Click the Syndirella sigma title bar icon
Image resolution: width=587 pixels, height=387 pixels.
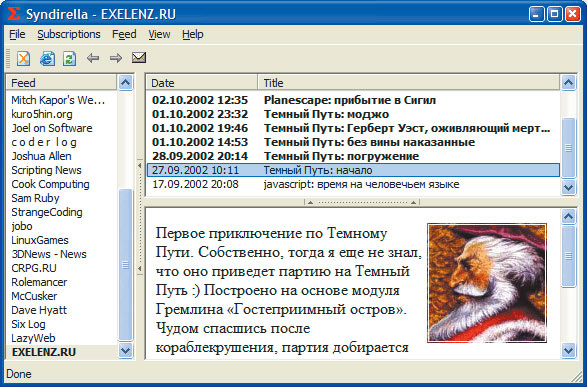(x=14, y=14)
